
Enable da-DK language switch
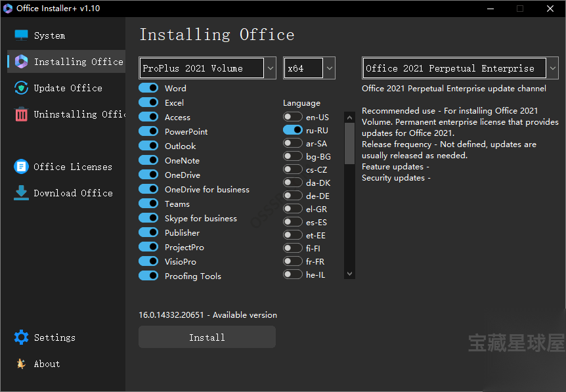(x=293, y=183)
